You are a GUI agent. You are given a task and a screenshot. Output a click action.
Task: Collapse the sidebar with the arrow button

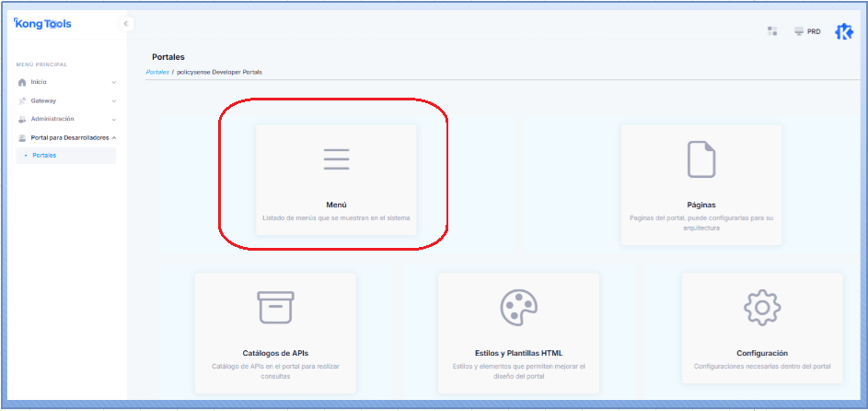[126, 24]
